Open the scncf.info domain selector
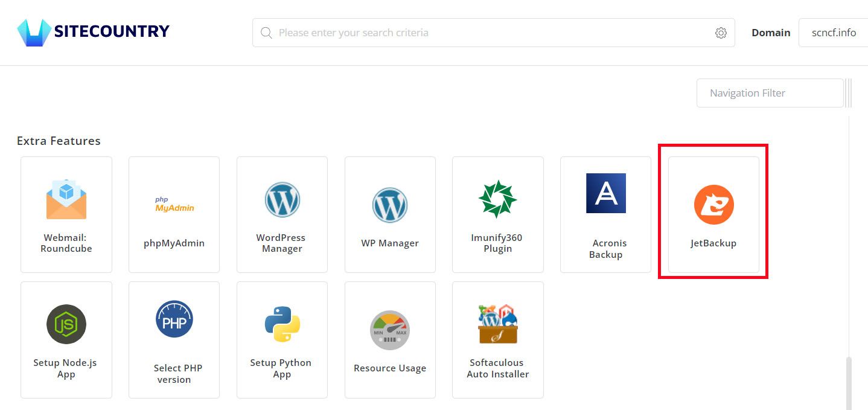Image resolution: width=868 pixels, height=410 pixels. click(x=834, y=33)
